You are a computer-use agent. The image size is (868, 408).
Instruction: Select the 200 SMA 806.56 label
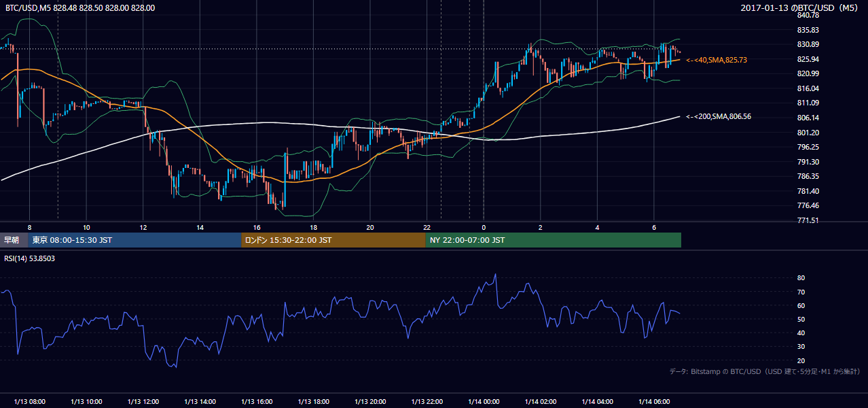tap(719, 116)
